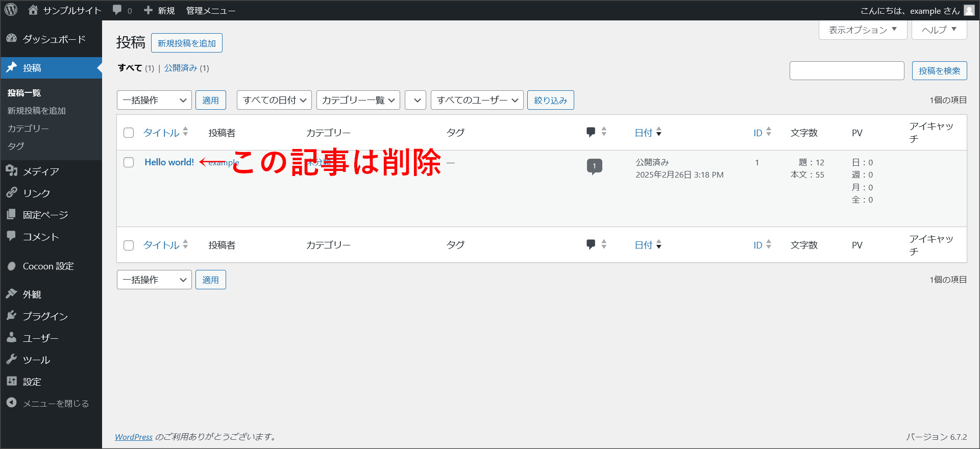Toggle select-all checkbox in table footer

pyautogui.click(x=129, y=245)
